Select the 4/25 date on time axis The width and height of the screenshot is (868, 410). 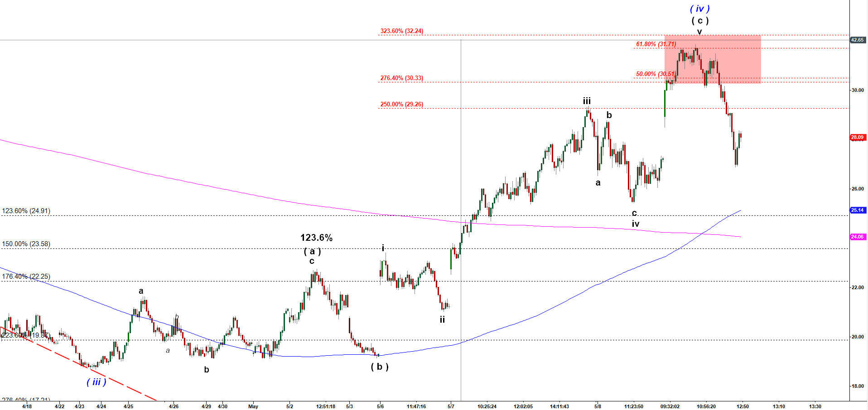click(128, 406)
